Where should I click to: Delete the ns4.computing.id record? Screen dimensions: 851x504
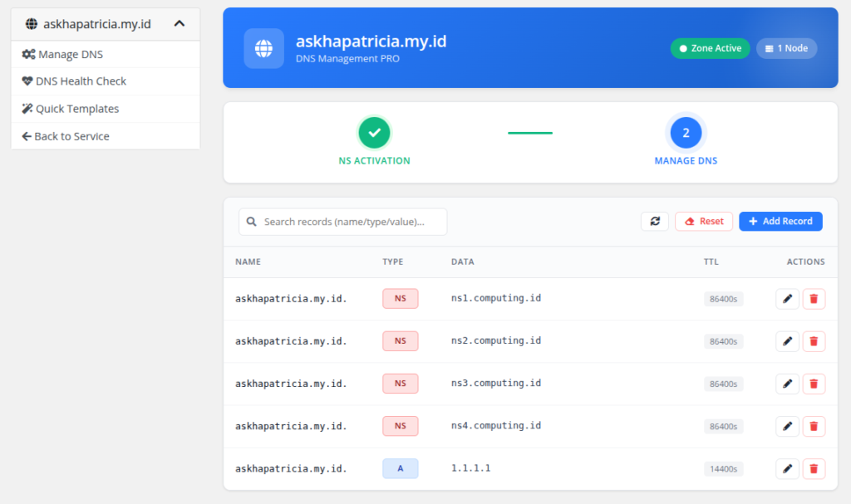(814, 427)
